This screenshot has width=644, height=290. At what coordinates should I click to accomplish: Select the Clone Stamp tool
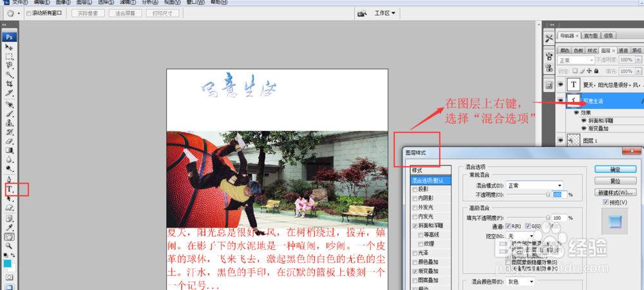tap(9, 123)
